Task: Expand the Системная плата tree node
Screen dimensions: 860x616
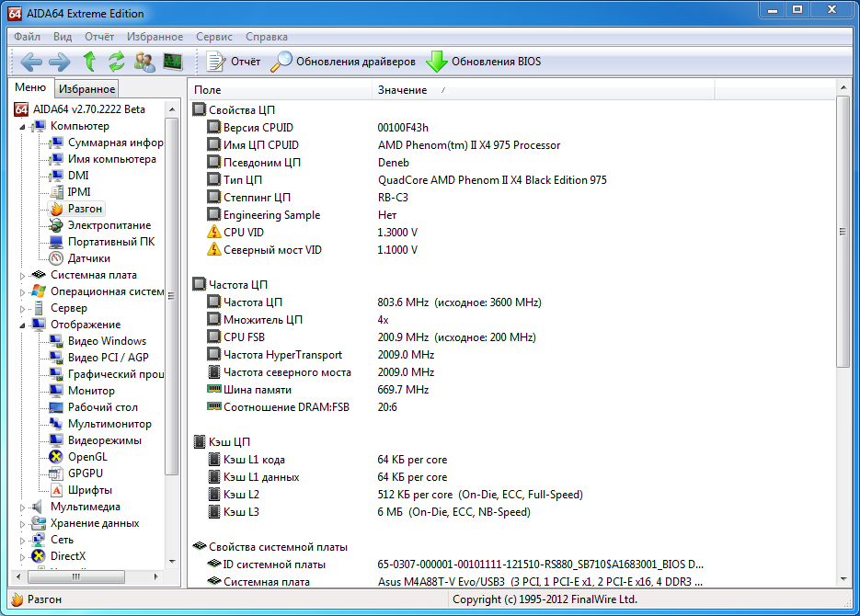Action: click(x=23, y=275)
